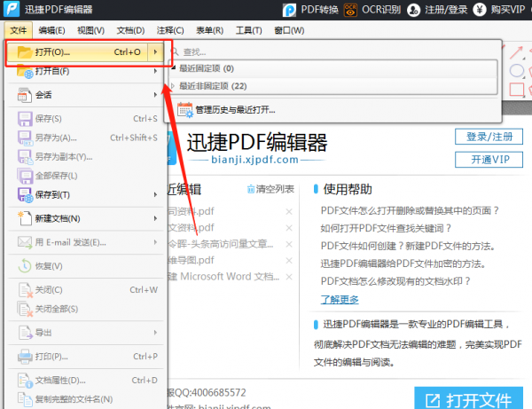Open help link PDF文件如何创建
Viewport: 532px width, 409px height.
pyautogui.click(x=408, y=246)
